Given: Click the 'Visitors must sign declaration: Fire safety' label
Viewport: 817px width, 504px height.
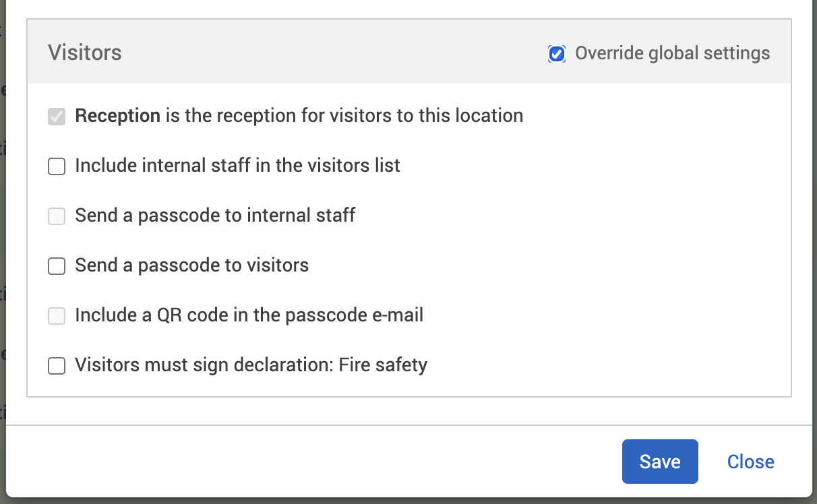Looking at the screenshot, I should (251, 365).
